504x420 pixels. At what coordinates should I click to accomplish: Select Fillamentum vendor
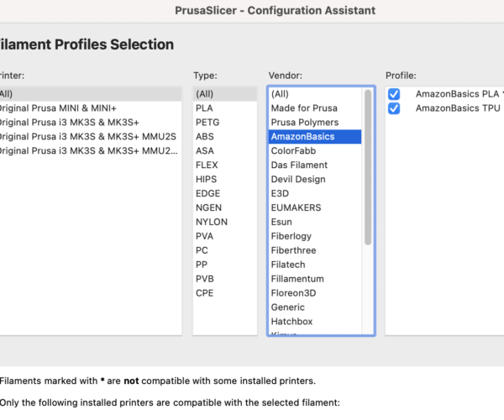click(315, 279)
